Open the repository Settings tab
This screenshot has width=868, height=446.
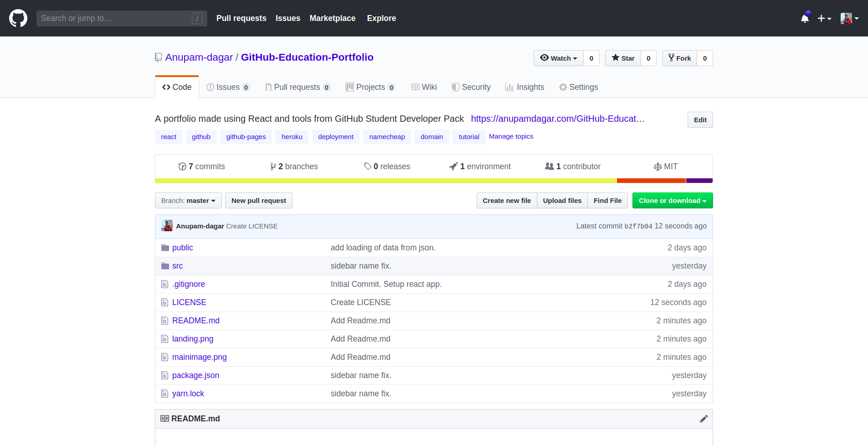579,87
